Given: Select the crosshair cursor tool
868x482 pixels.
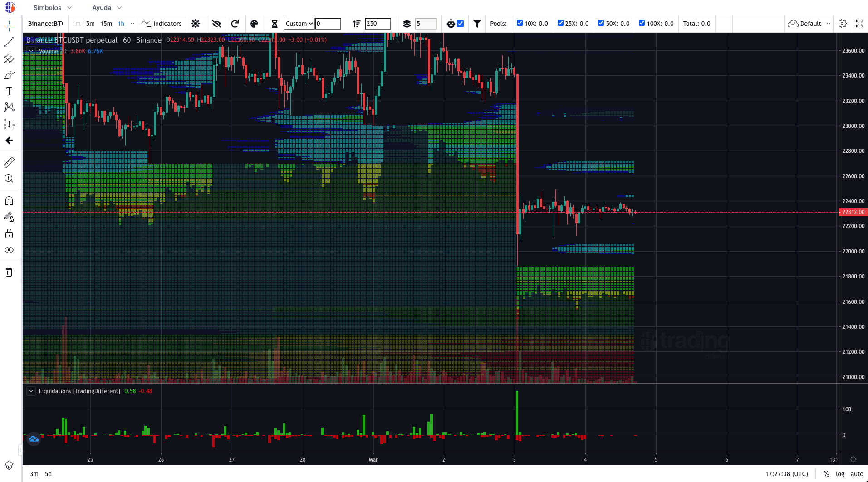Looking at the screenshot, I should [9, 26].
